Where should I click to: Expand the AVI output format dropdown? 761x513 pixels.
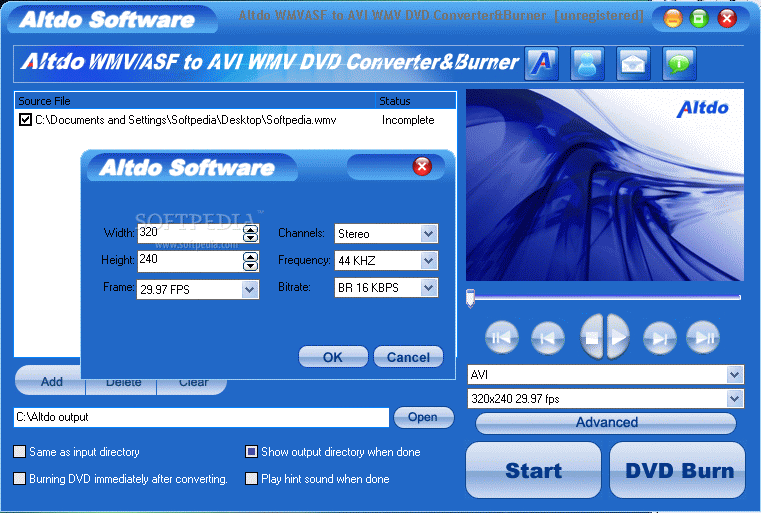click(734, 375)
